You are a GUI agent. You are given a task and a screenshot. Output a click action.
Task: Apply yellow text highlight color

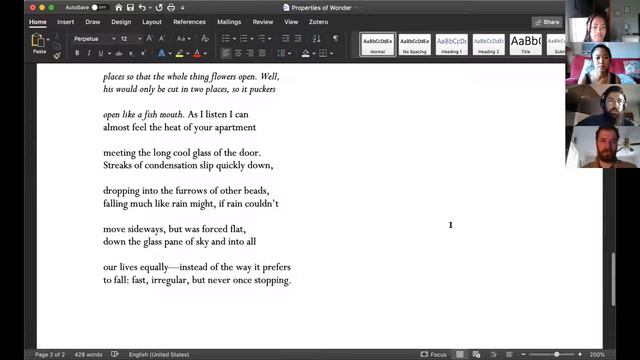tap(179, 53)
